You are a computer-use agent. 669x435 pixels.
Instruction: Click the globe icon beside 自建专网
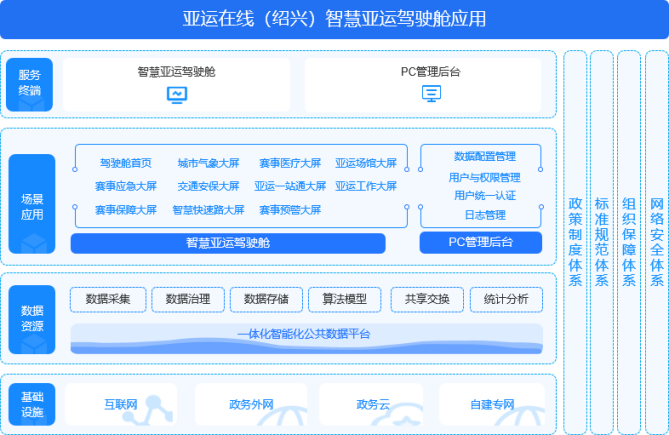(520, 417)
